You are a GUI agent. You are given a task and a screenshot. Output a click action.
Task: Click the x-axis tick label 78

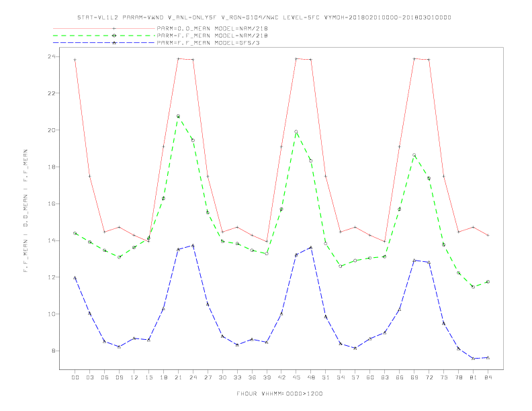[458, 377]
